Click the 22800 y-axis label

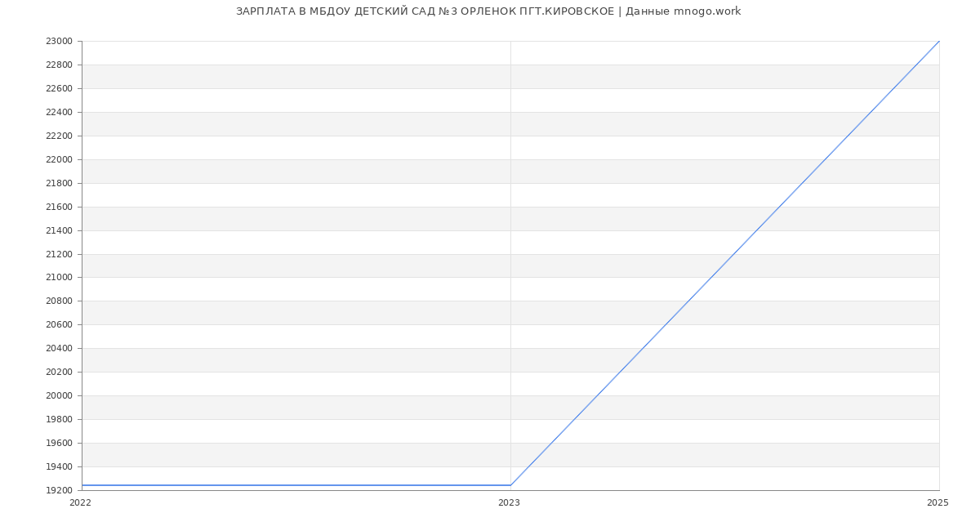click(x=59, y=65)
